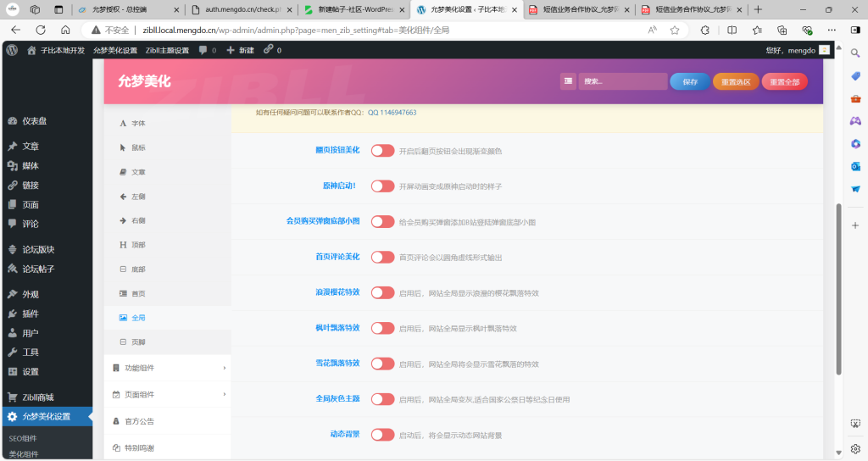Click the WordPress logo in admin bar
This screenshot has width=868, height=461.
point(12,50)
